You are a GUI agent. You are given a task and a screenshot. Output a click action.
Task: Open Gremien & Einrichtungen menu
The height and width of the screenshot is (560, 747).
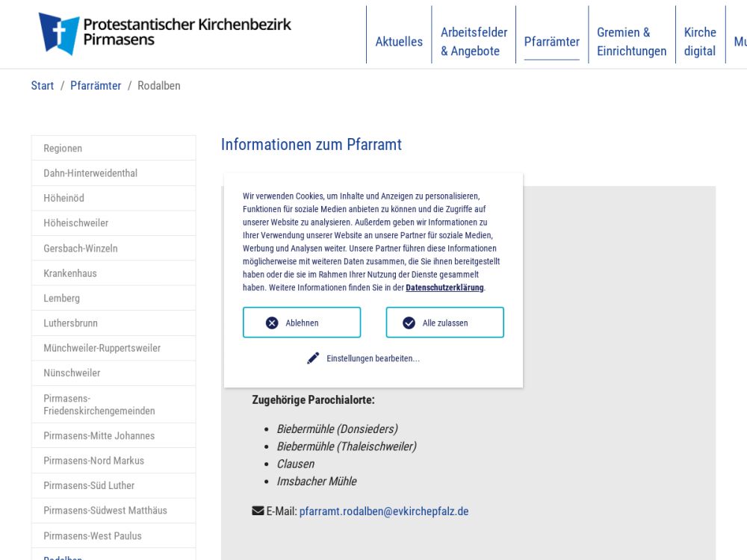(631, 42)
